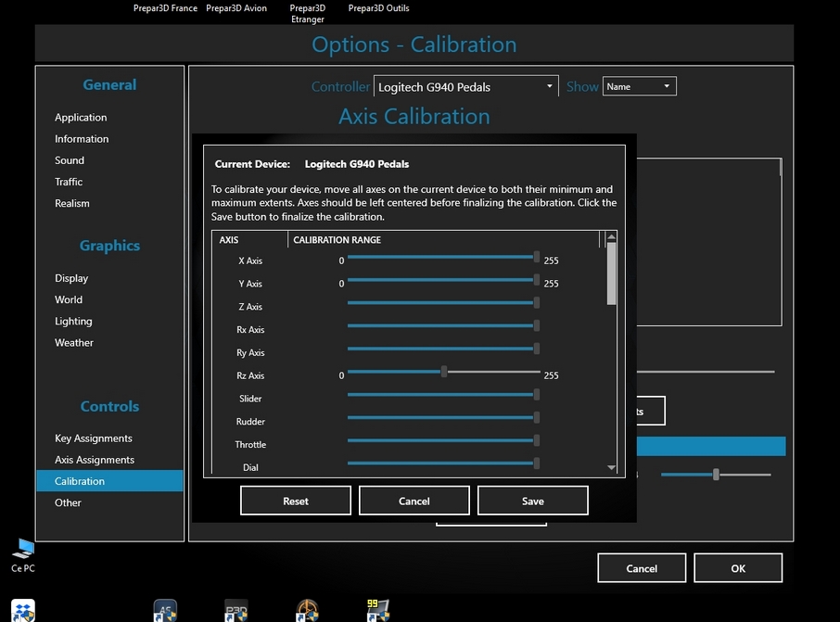Select the highlighted Calibration entry
Image resolution: width=840 pixels, height=622 pixels.
click(x=109, y=480)
